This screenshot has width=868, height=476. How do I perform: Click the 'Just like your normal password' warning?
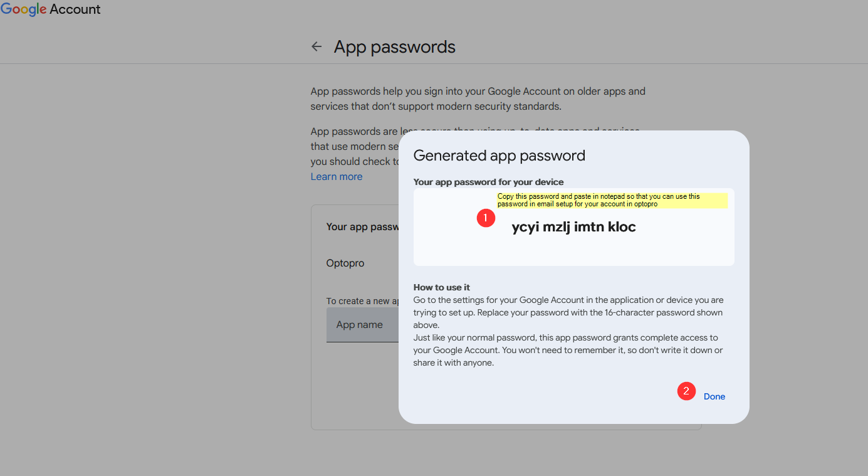coord(568,350)
